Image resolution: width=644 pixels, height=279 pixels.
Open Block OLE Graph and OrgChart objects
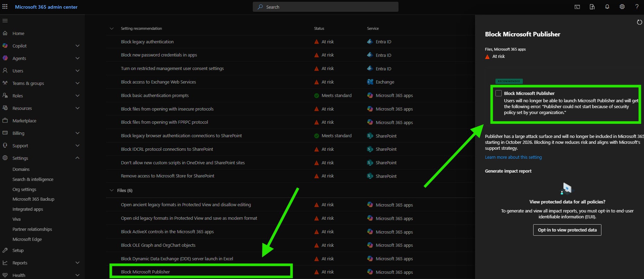pos(158,245)
